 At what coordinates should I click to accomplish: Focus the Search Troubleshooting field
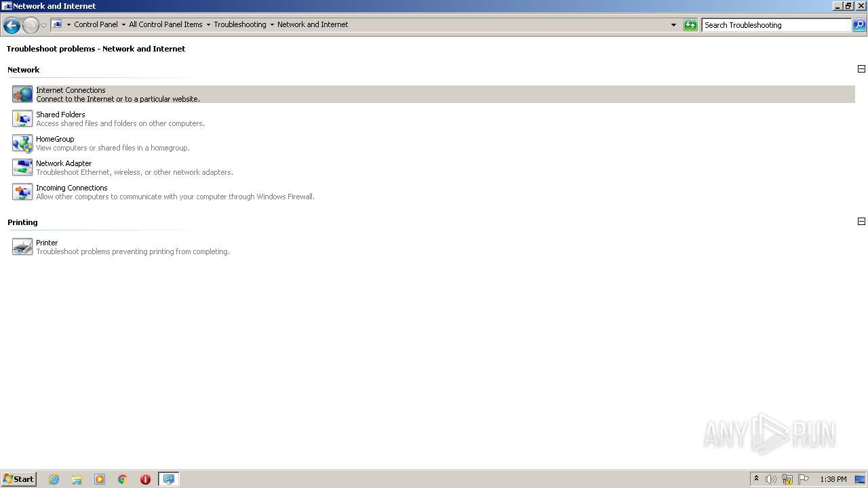tap(776, 25)
